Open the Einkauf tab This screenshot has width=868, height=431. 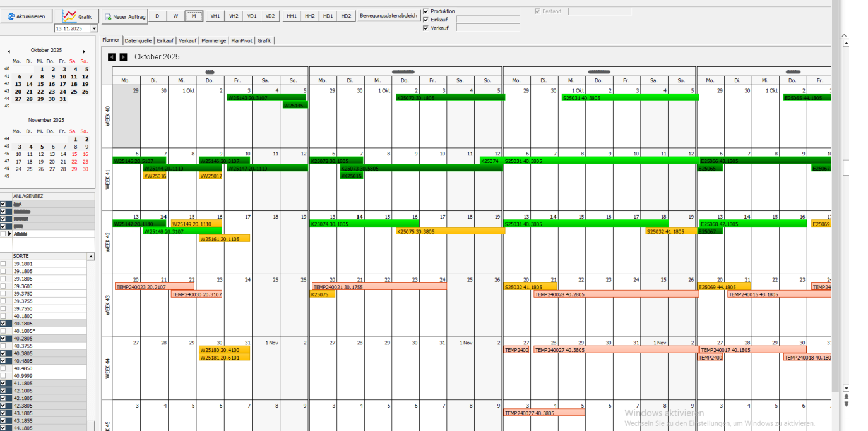pos(165,40)
